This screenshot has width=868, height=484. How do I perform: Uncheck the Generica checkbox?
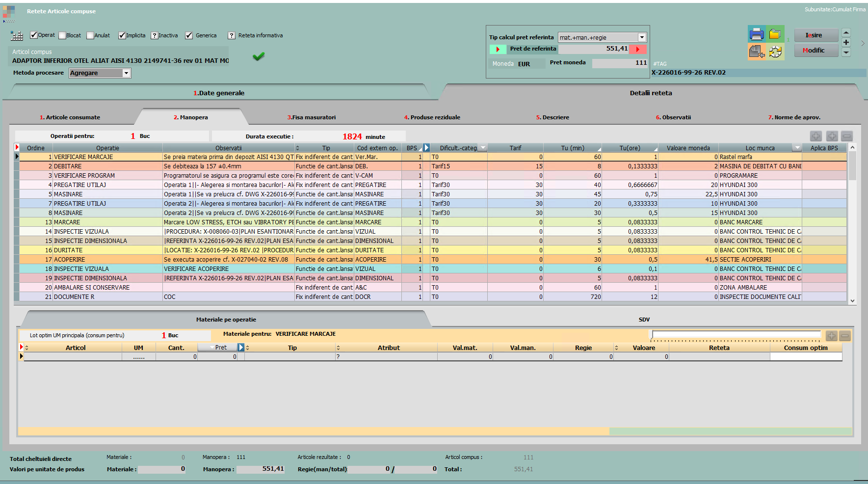(x=189, y=35)
